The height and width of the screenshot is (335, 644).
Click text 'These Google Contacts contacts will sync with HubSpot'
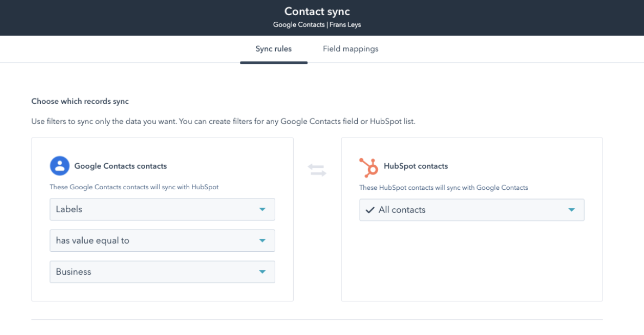tap(134, 187)
